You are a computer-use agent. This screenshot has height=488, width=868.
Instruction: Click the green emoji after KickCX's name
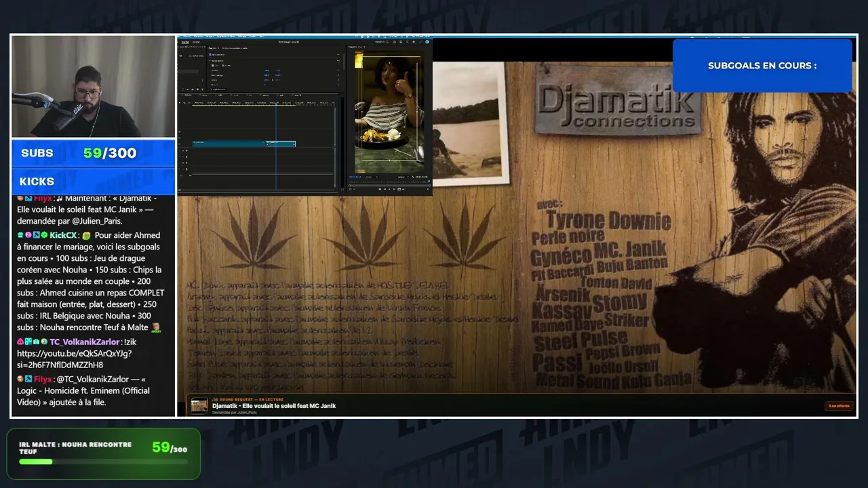click(x=86, y=235)
